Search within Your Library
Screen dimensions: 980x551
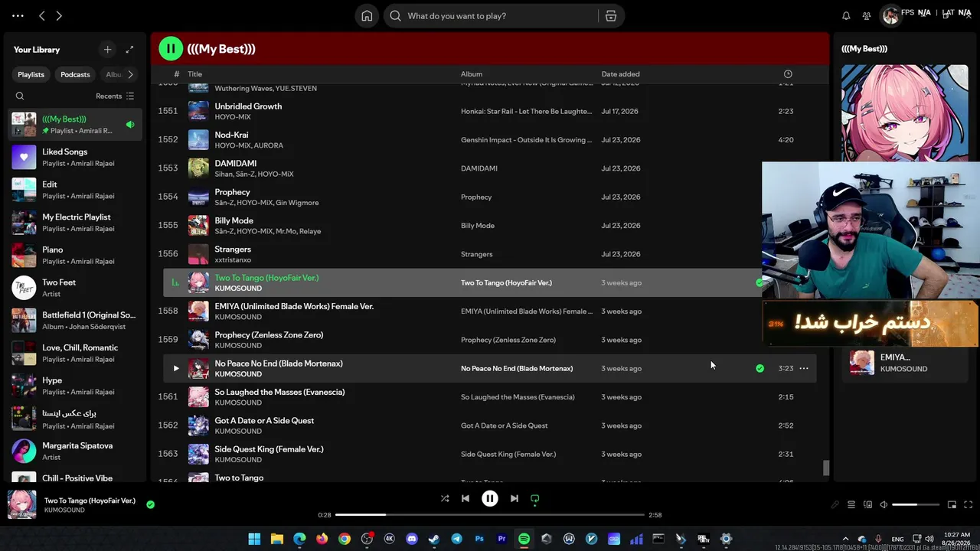(x=20, y=96)
